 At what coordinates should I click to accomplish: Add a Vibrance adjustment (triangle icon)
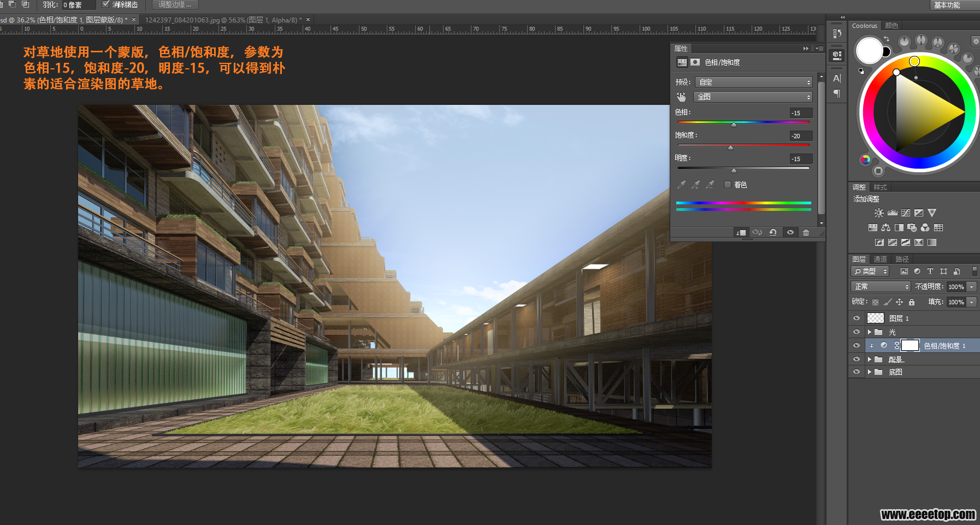point(932,213)
